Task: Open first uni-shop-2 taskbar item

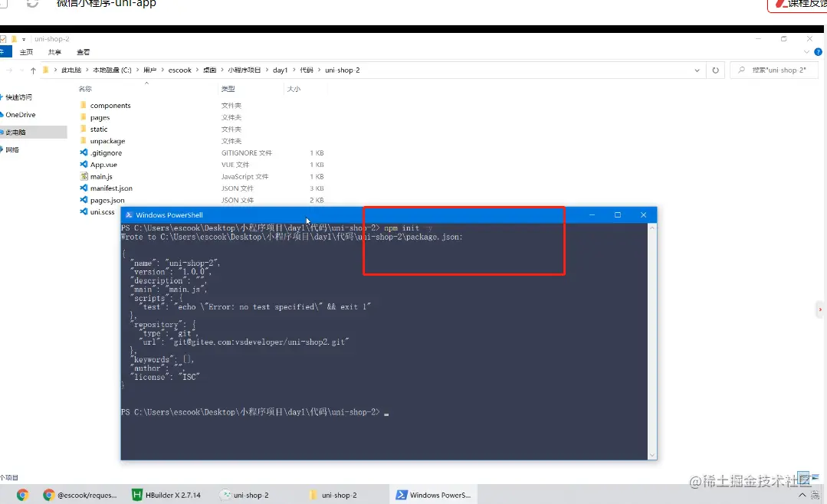Action: coord(245,495)
